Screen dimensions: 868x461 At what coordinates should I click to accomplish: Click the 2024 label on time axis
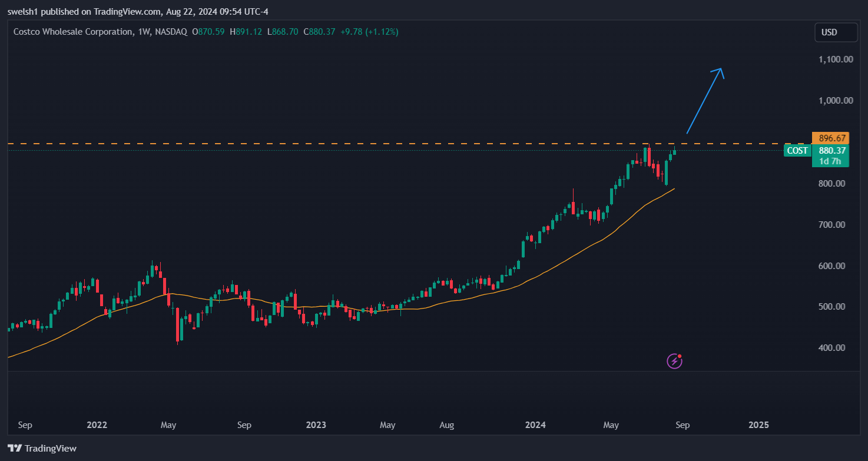pyautogui.click(x=536, y=424)
